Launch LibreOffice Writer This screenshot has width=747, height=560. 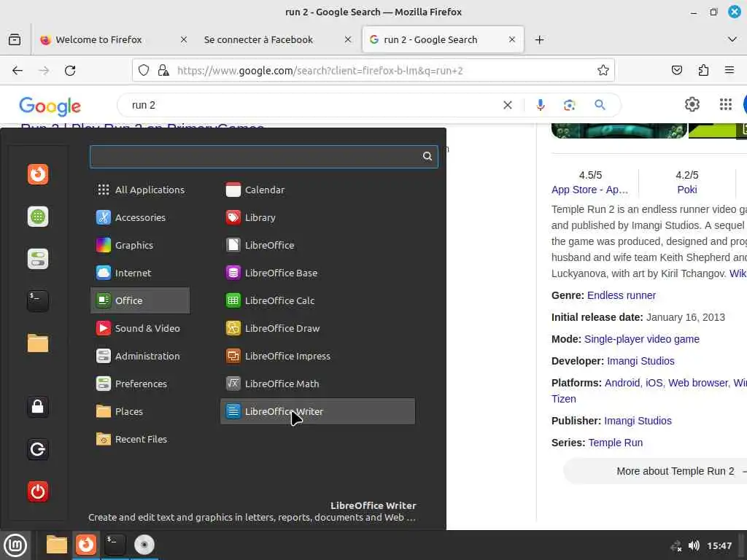coord(318,411)
